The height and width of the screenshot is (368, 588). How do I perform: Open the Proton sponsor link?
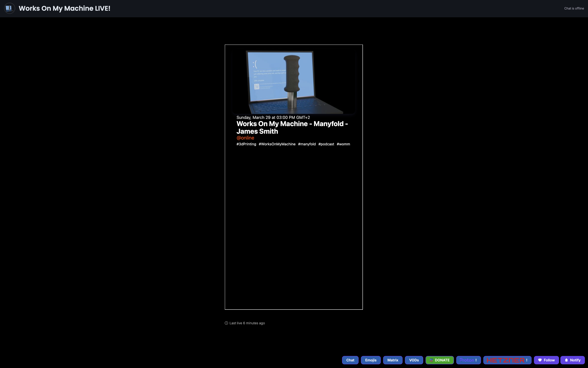[468, 360]
